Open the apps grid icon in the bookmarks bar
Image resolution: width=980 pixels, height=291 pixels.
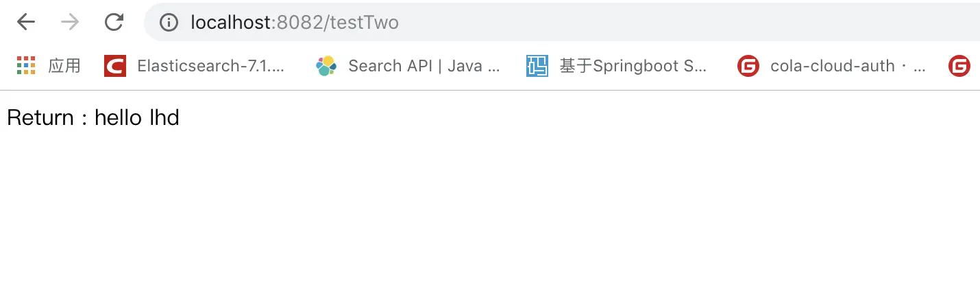(25, 66)
